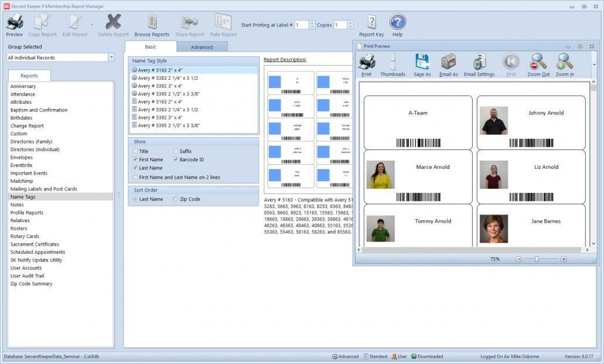Select Last Name sort order radio
The height and width of the screenshot is (364, 604).
(135, 199)
